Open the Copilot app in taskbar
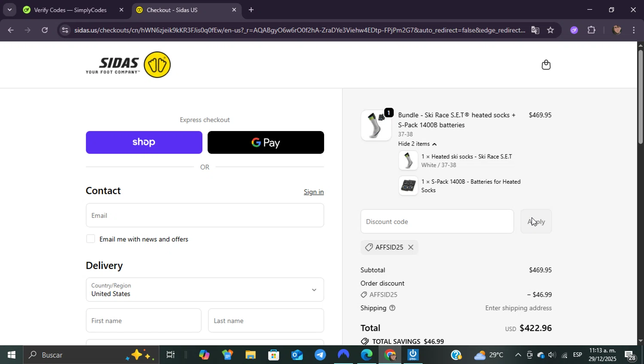Image resolution: width=644 pixels, height=364 pixels. (x=204, y=355)
